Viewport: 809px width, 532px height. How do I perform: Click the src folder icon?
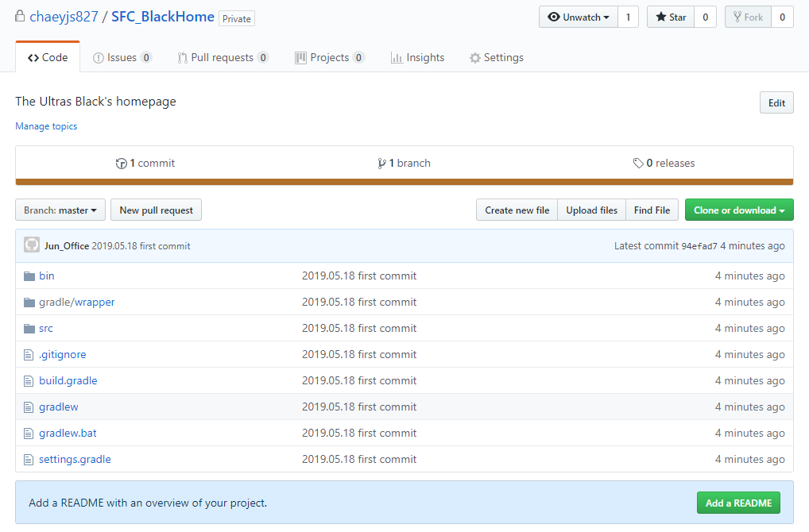pos(29,329)
